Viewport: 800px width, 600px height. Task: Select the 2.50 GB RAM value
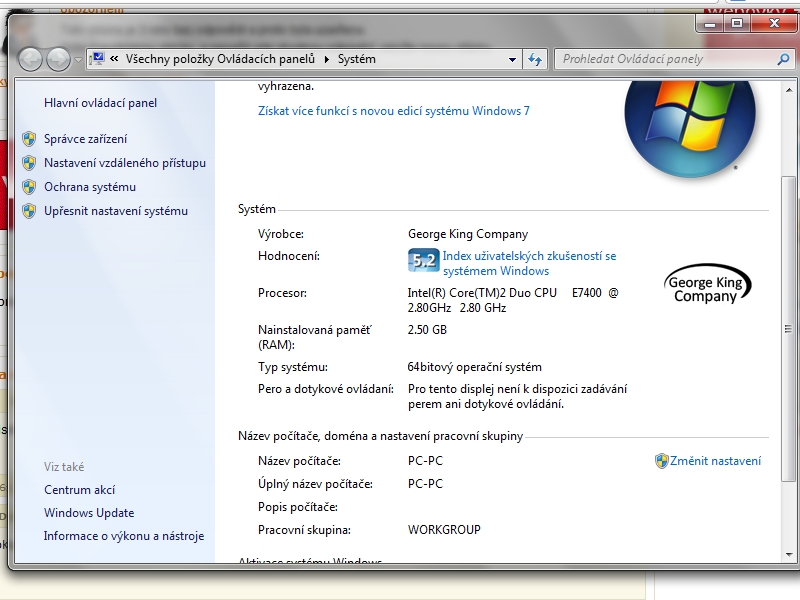click(x=427, y=330)
